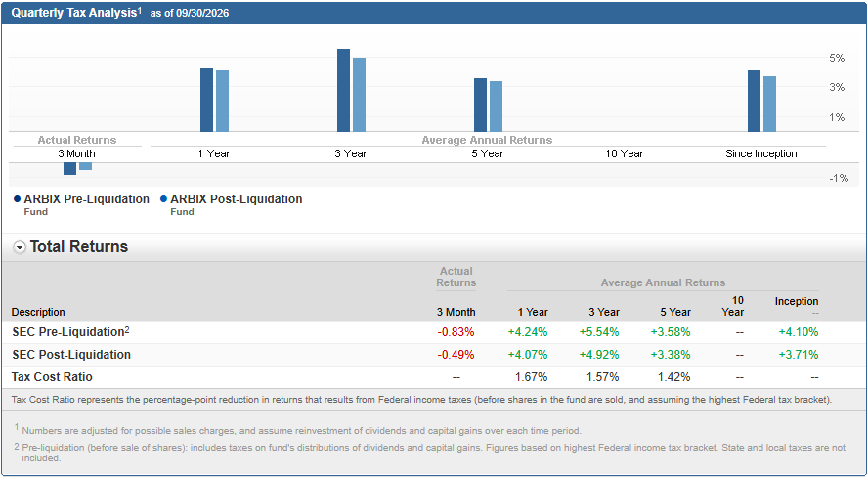Click the +4.10% Inception value
The width and height of the screenshot is (868, 477).
click(x=799, y=332)
